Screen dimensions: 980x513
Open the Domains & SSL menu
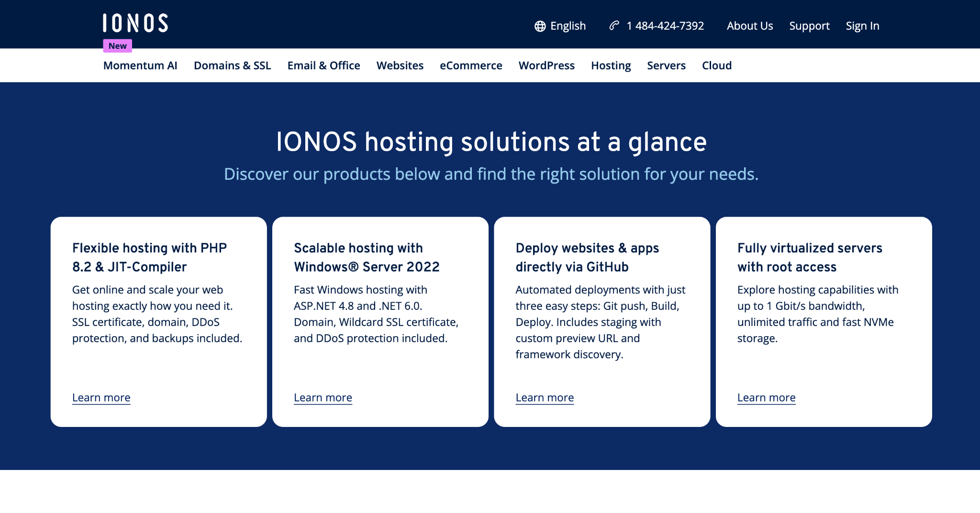(x=232, y=65)
